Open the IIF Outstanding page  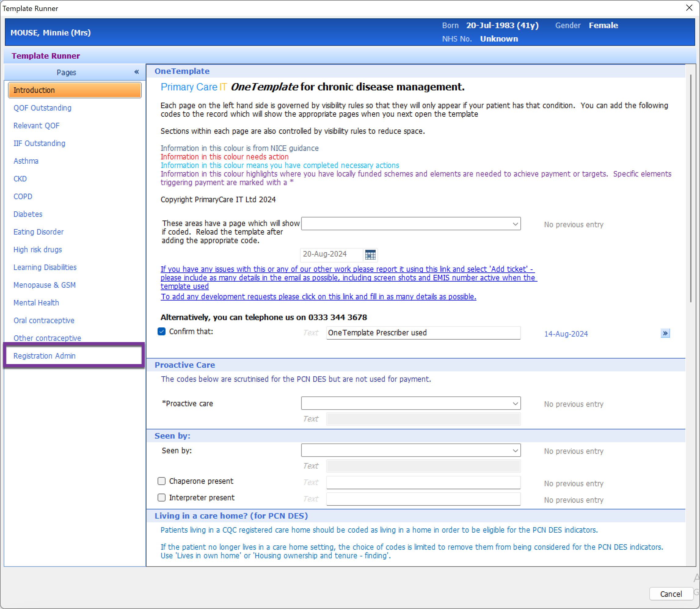(39, 143)
